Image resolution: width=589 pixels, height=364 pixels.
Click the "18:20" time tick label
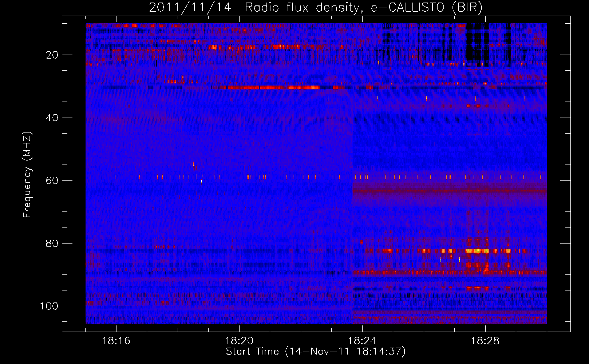point(239,341)
